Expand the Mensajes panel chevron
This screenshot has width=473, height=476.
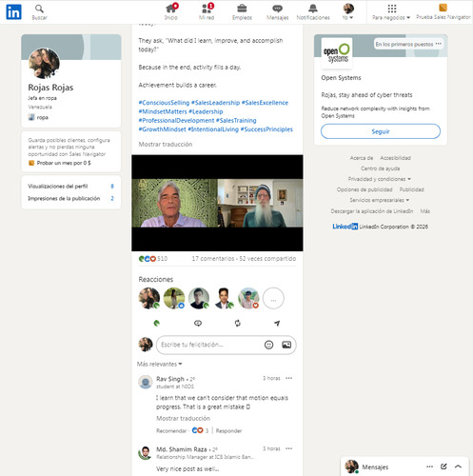coord(458,466)
